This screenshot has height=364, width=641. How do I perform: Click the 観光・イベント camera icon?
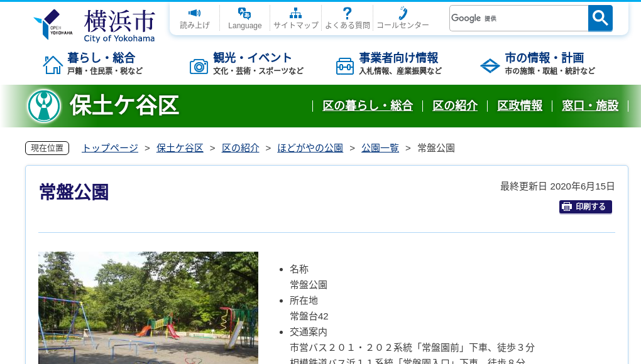199,65
